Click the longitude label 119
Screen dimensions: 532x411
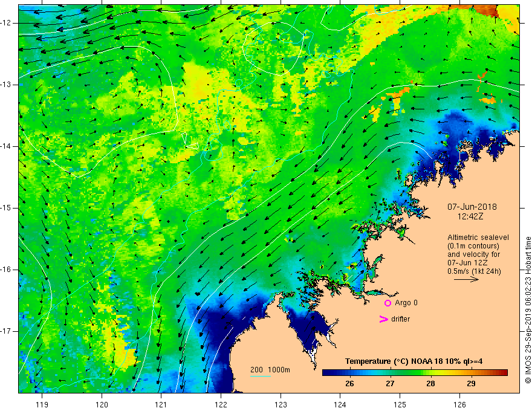click(42, 404)
